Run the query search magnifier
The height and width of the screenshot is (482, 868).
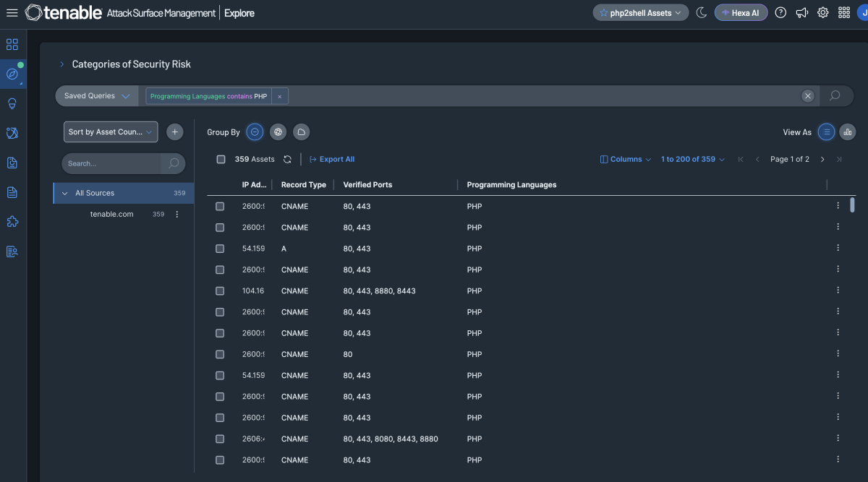coord(835,95)
